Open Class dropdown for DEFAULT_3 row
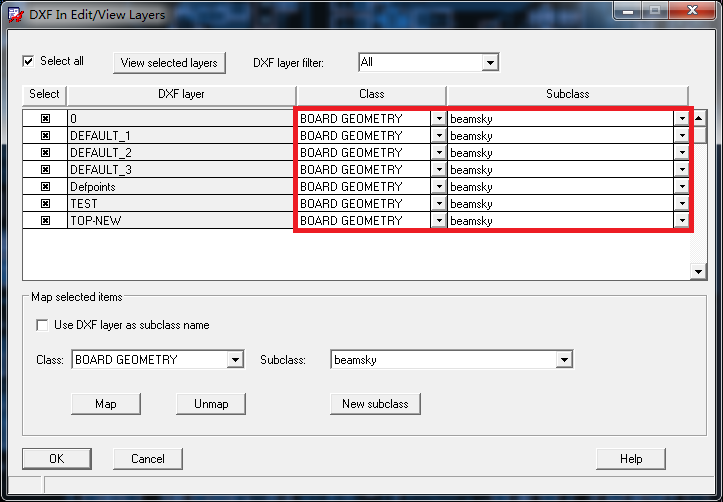Screen dimensions: 723x502 coord(439,170)
